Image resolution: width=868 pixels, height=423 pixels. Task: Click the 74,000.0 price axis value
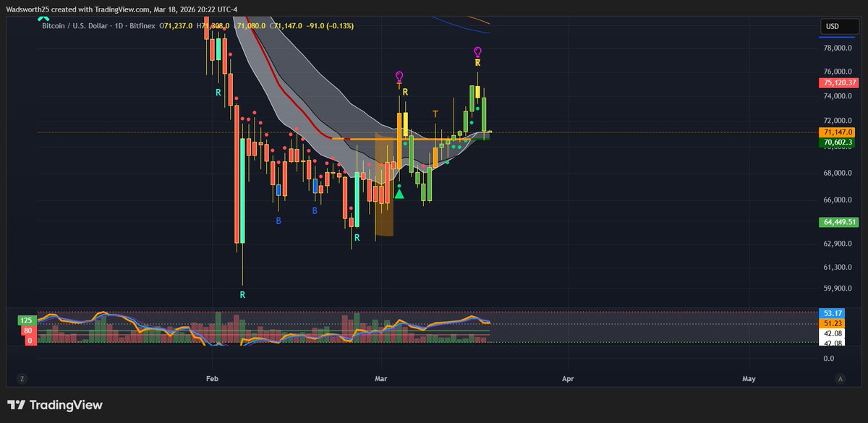tap(837, 96)
